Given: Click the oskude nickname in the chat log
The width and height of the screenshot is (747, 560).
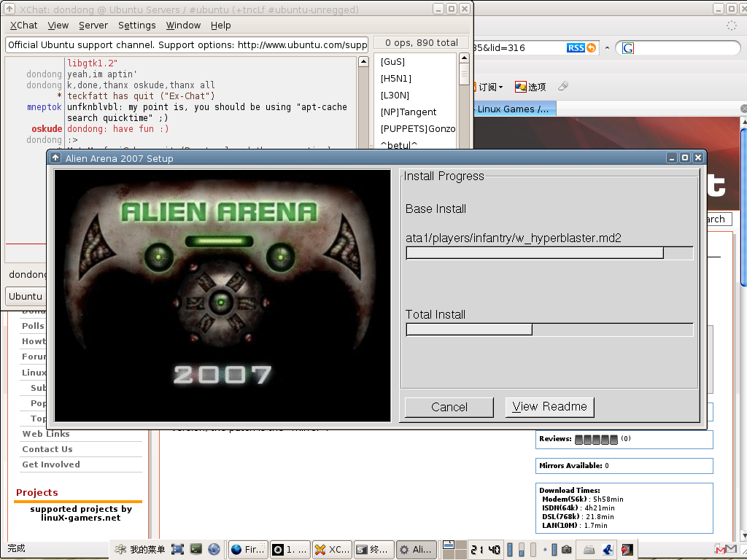Looking at the screenshot, I should pyautogui.click(x=47, y=129).
